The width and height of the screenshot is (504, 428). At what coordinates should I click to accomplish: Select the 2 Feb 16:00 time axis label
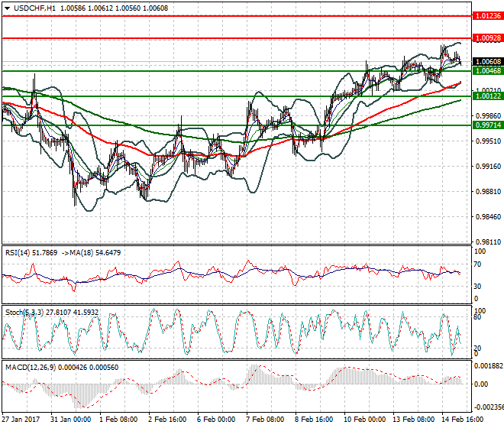click(x=167, y=420)
